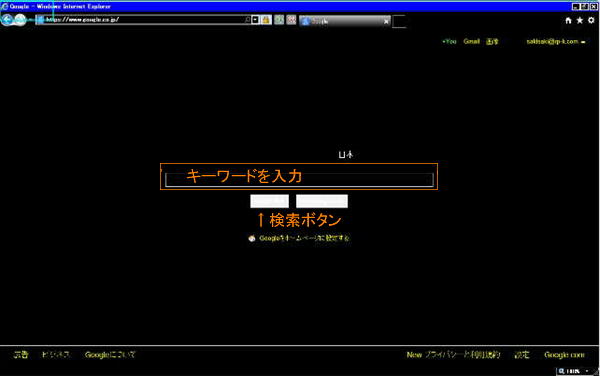Open the Tools gear icon
The width and height of the screenshot is (600, 376).
point(591,21)
